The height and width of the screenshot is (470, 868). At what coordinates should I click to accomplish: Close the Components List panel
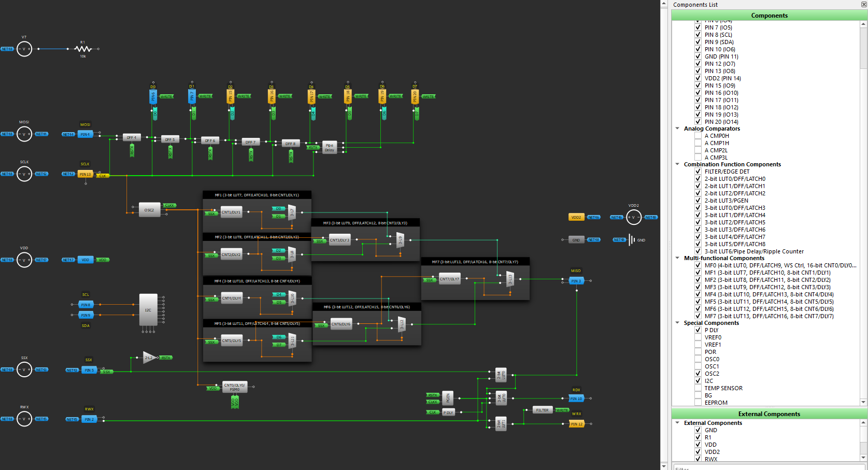[x=863, y=5]
